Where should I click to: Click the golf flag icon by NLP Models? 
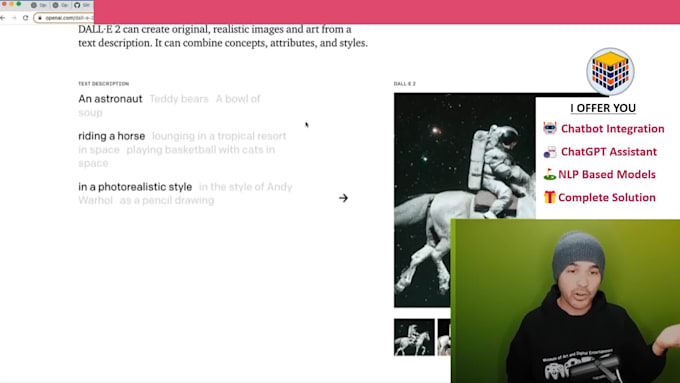point(549,174)
